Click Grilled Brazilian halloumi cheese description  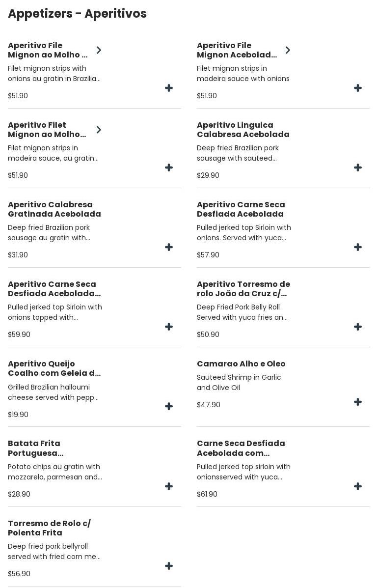click(53, 392)
